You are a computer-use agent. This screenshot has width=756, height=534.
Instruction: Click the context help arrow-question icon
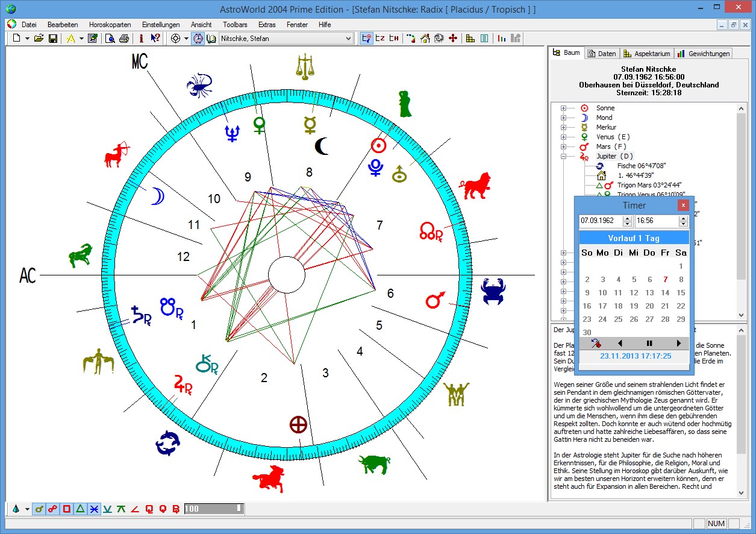155,39
